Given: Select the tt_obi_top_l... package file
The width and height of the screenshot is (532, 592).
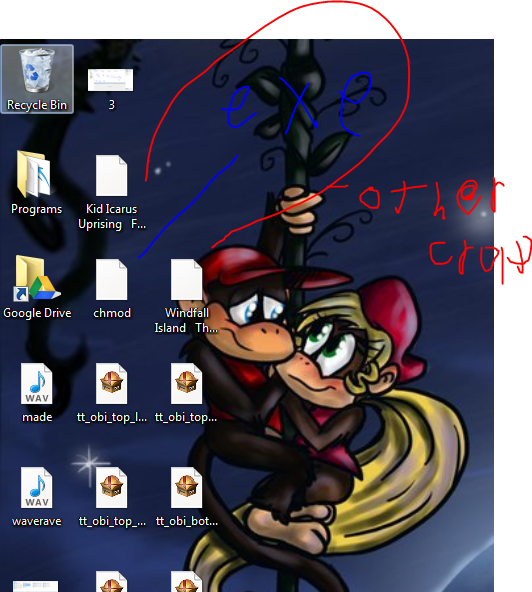Looking at the screenshot, I should tap(112, 392).
